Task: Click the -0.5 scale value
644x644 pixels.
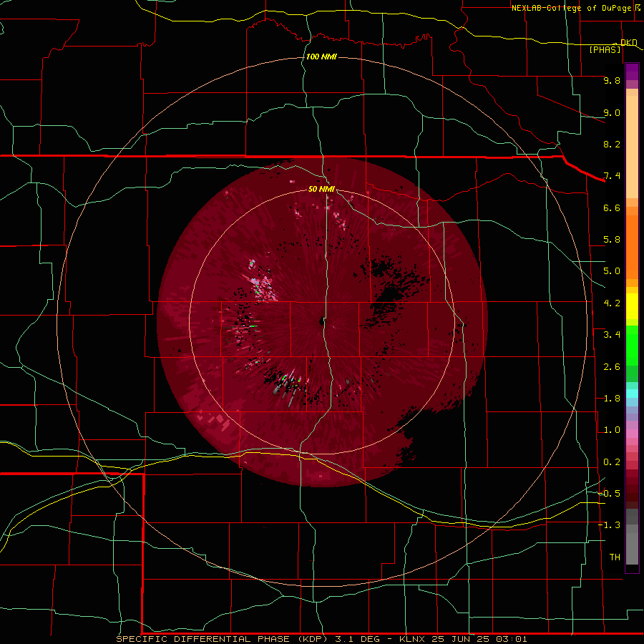Action: click(609, 494)
